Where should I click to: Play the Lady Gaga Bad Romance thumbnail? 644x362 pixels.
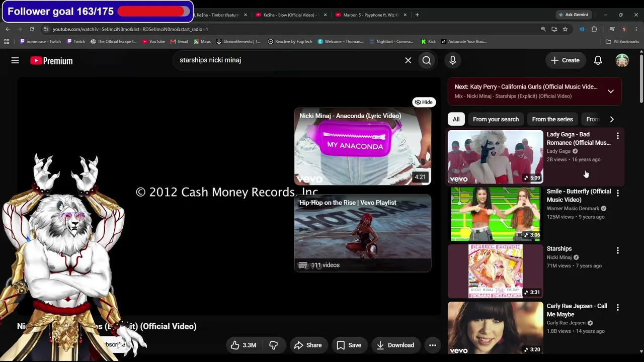(x=496, y=156)
